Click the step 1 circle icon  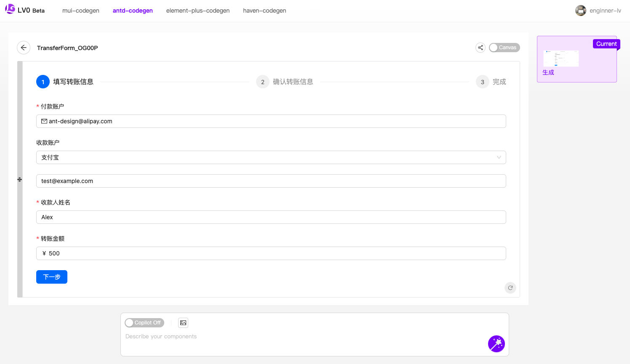[x=43, y=82]
